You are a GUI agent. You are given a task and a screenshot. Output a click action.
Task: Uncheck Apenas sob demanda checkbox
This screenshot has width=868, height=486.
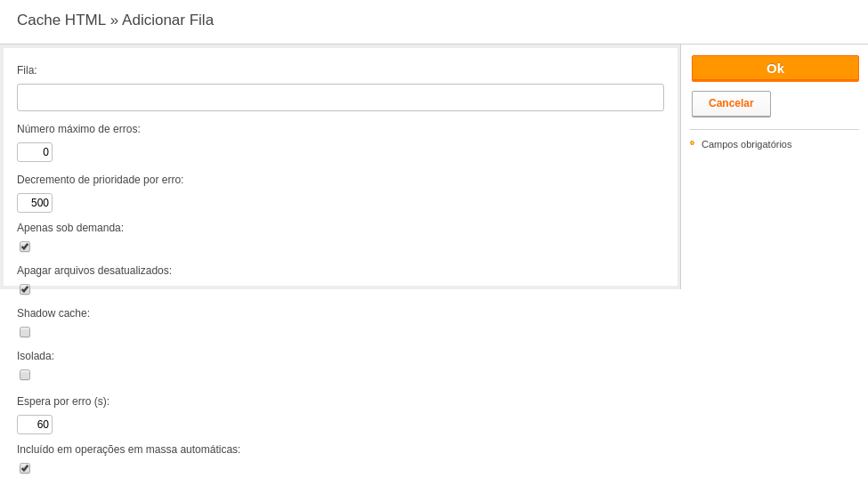(25, 247)
